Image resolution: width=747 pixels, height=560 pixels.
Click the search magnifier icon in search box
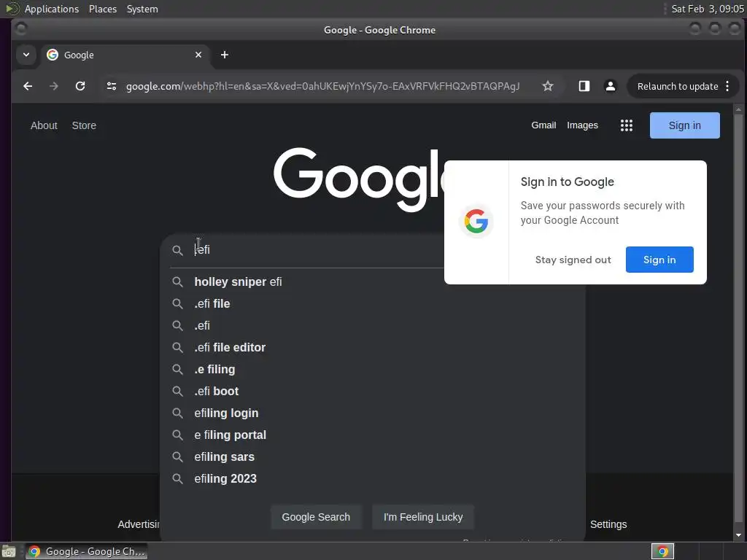click(178, 250)
